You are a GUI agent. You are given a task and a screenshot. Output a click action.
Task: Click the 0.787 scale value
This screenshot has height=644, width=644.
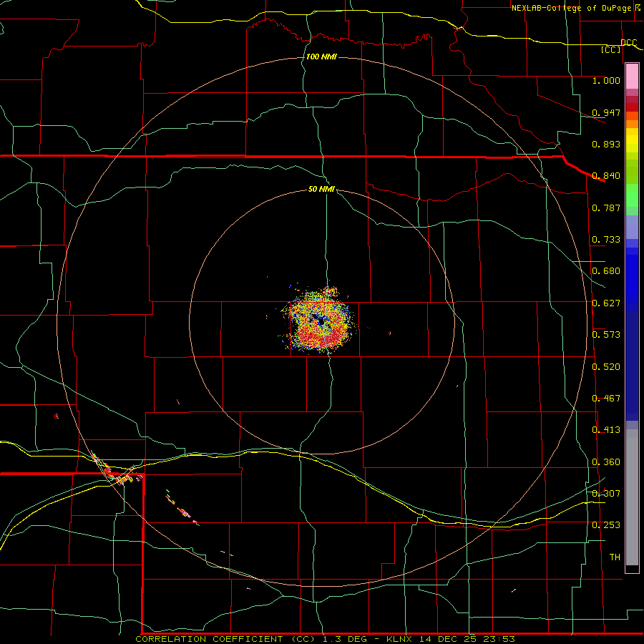tap(606, 208)
